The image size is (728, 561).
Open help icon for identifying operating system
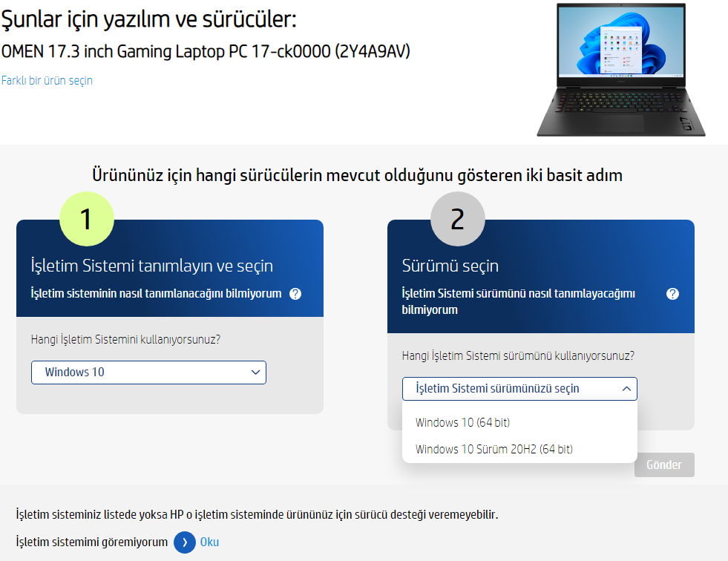coord(295,294)
